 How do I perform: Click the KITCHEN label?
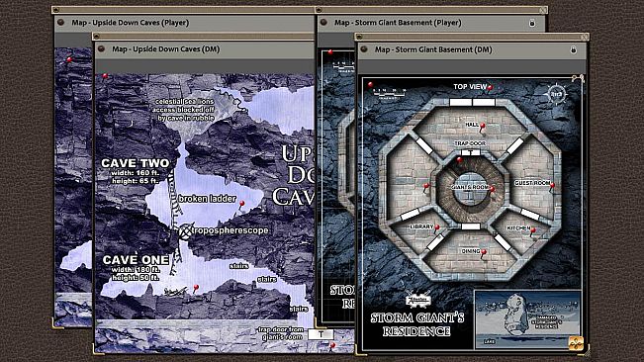point(518,228)
